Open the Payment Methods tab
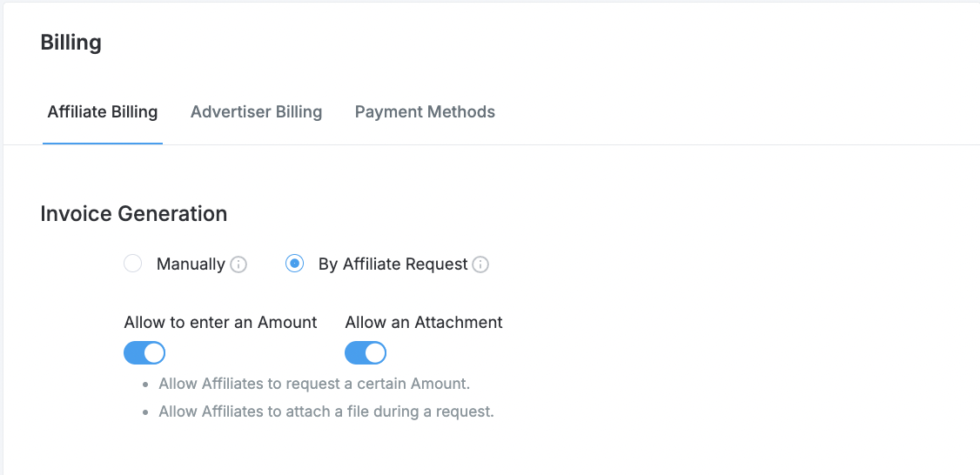 point(425,112)
